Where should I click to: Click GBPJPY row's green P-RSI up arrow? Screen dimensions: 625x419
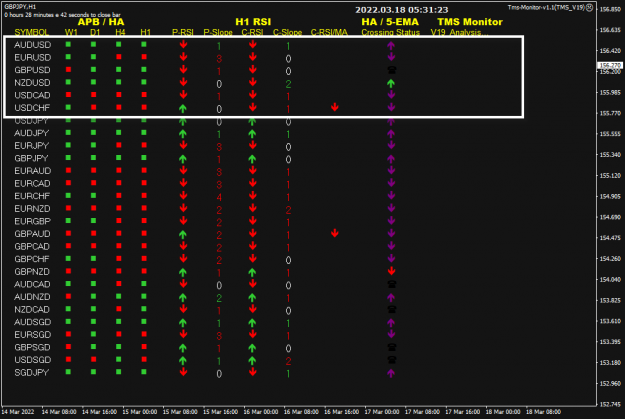[183, 158]
